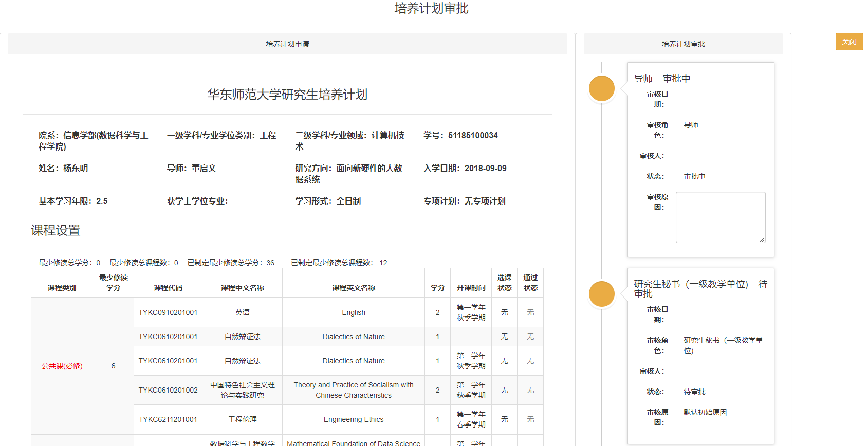Click the Engineering Ethics course name cell

(x=354, y=419)
